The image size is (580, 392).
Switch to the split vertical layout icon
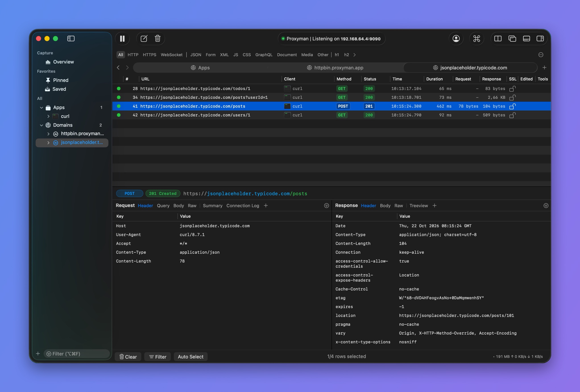point(498,39)
